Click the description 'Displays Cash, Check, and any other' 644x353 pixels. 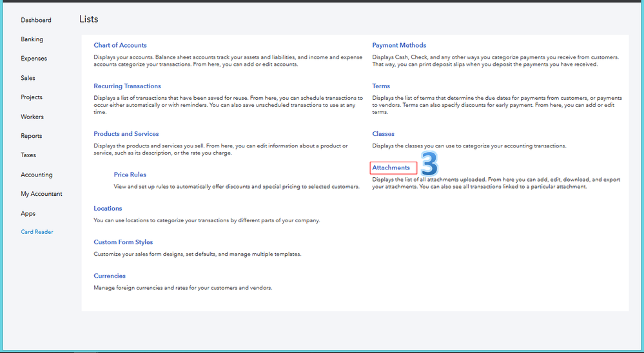pos(495,61)
